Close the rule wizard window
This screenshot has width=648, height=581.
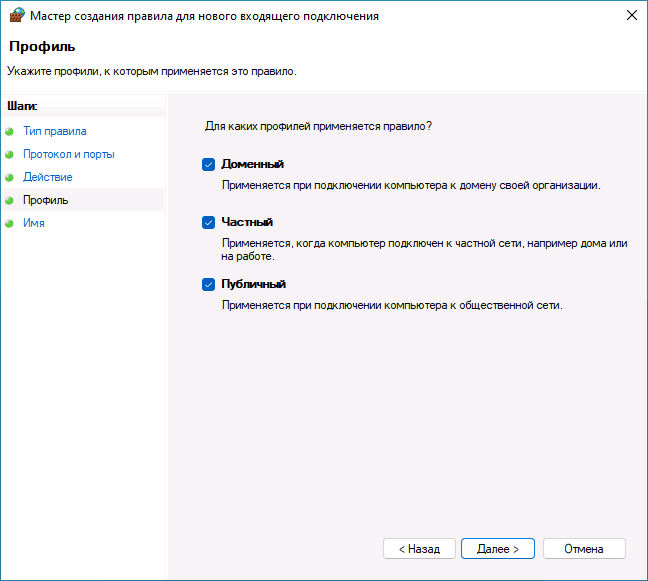coord(631,16)
